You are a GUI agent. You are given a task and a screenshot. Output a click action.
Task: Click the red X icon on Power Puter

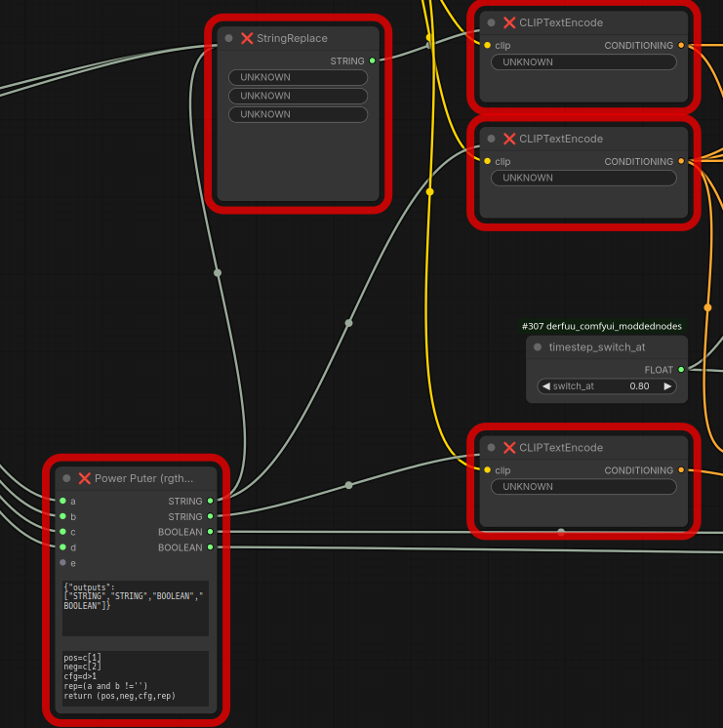[x=85, y=478]
